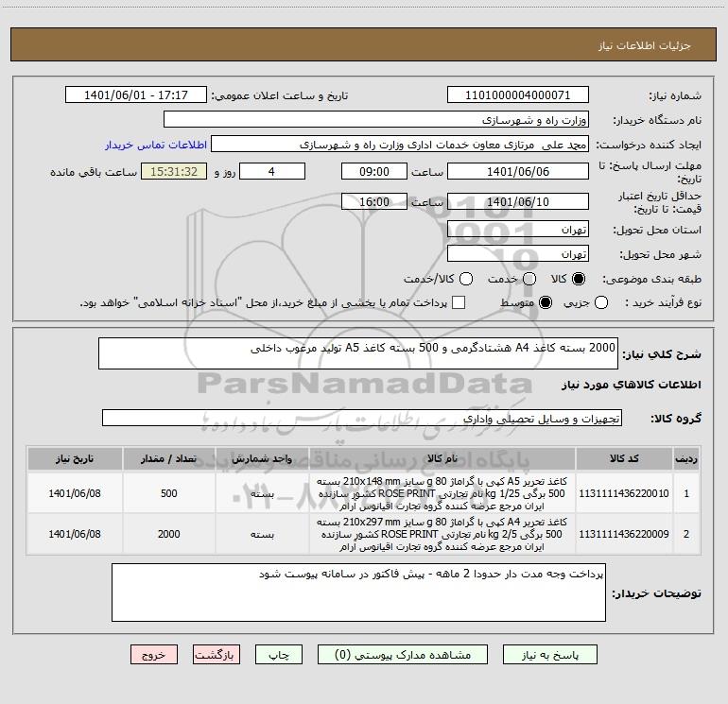
Task: Click the پاسخ به نیاز button
Action: (x=550, y=654)
